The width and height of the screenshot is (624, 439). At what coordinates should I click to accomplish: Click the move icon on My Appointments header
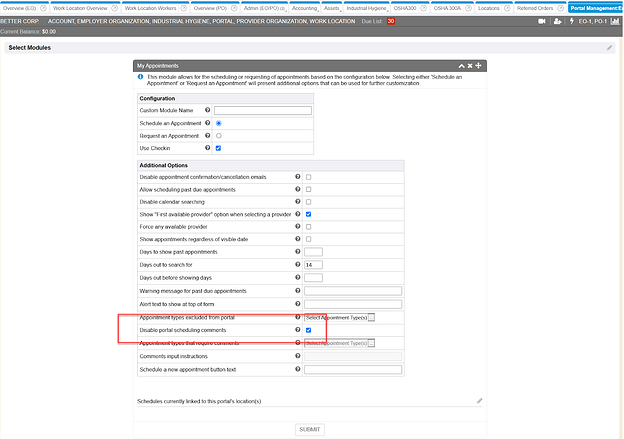pos(479,65)
